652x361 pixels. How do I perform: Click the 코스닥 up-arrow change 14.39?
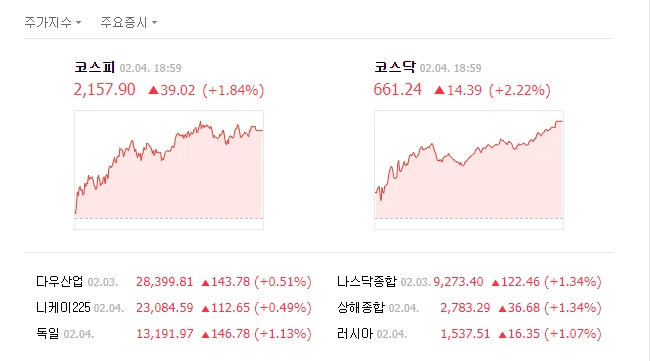tap(458, 90)
